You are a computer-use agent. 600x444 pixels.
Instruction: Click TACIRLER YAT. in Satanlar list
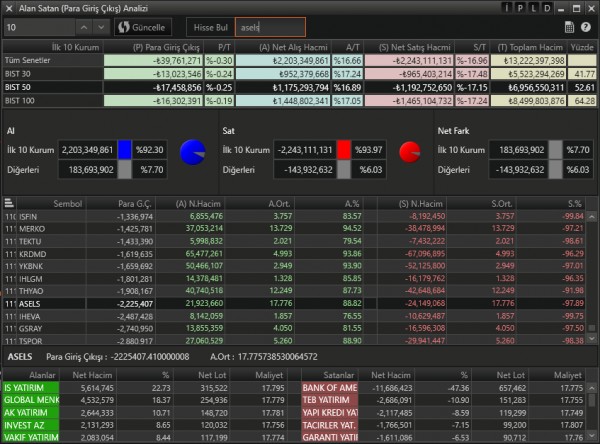[x=329, y=425]
